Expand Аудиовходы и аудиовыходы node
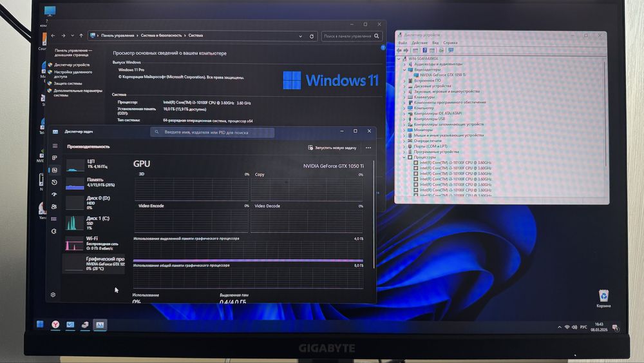 [x=404, y=64]
